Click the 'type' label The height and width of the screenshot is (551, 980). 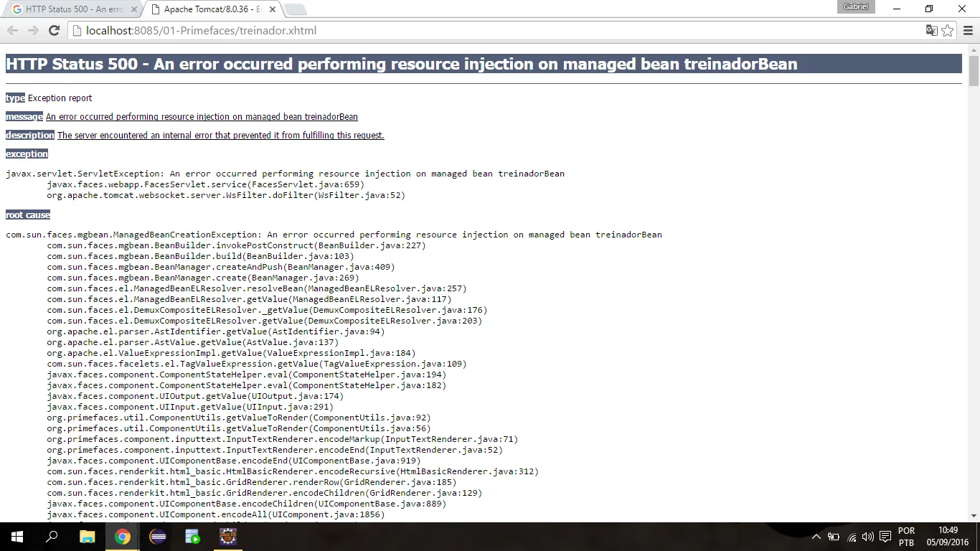coord(15,98)
